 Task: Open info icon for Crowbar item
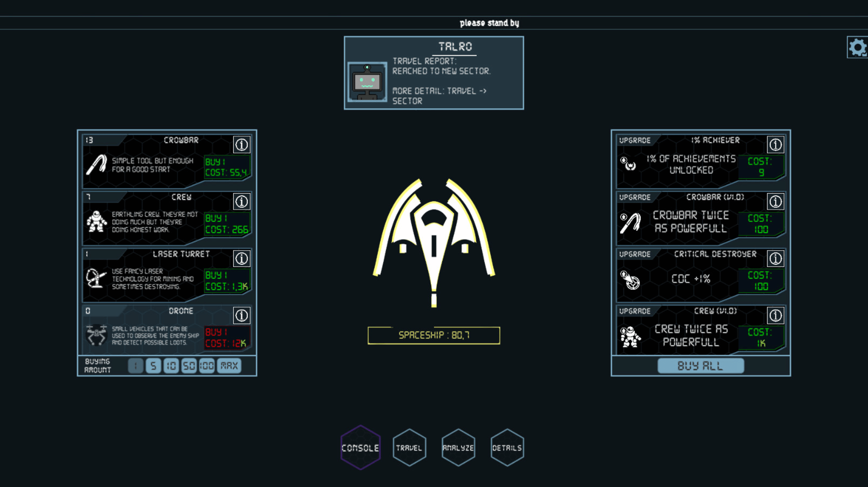(241, 145)
